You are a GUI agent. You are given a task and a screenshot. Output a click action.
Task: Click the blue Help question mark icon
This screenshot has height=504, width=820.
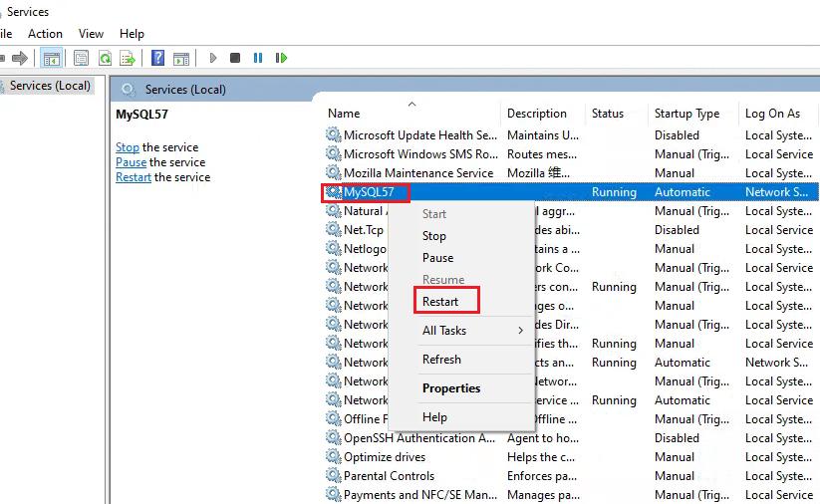[158, 59]
